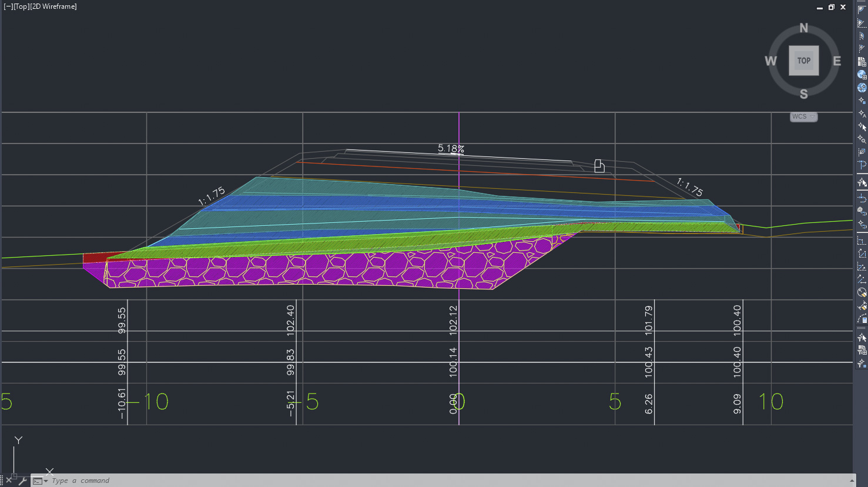The image size is (868, 487).
Task: Click the funnel-with-table filter icon
Action: pyautogui.click(x=862, y=351)
